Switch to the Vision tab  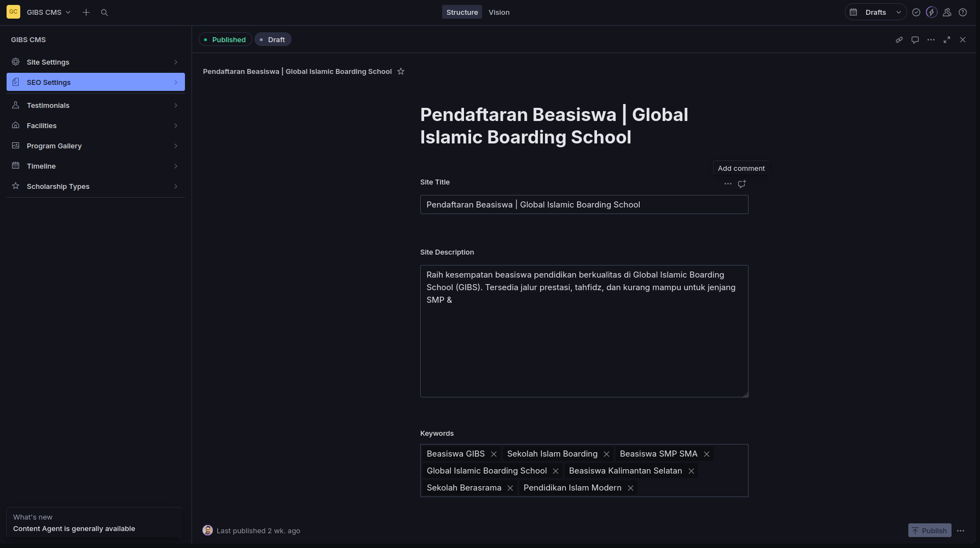(x=499, y=12)
